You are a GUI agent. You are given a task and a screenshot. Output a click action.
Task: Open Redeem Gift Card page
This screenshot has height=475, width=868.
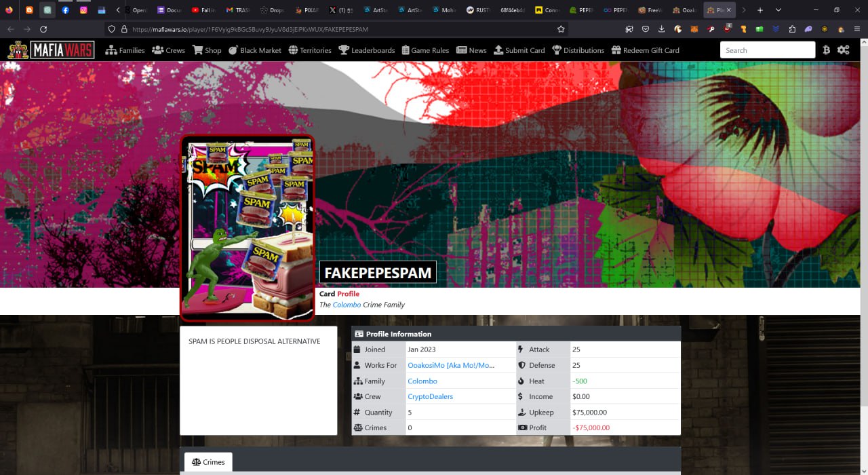coord(645,50)
